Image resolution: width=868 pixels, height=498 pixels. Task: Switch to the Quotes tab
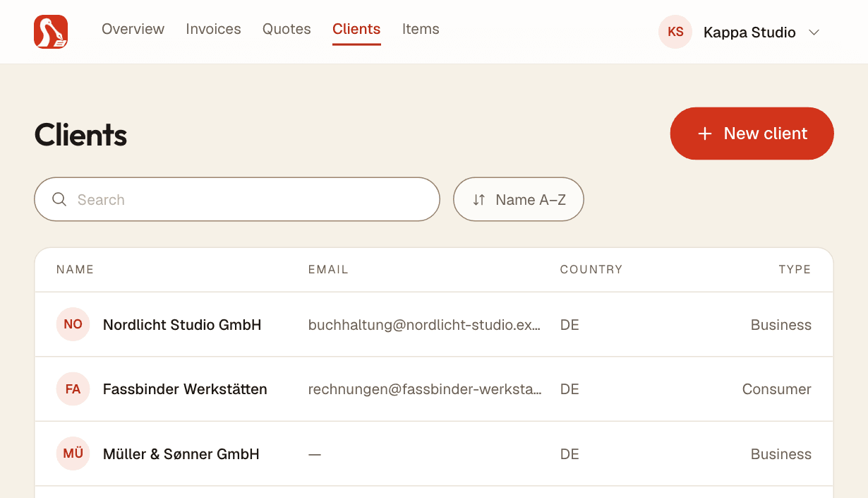click(x=287, y=29)
